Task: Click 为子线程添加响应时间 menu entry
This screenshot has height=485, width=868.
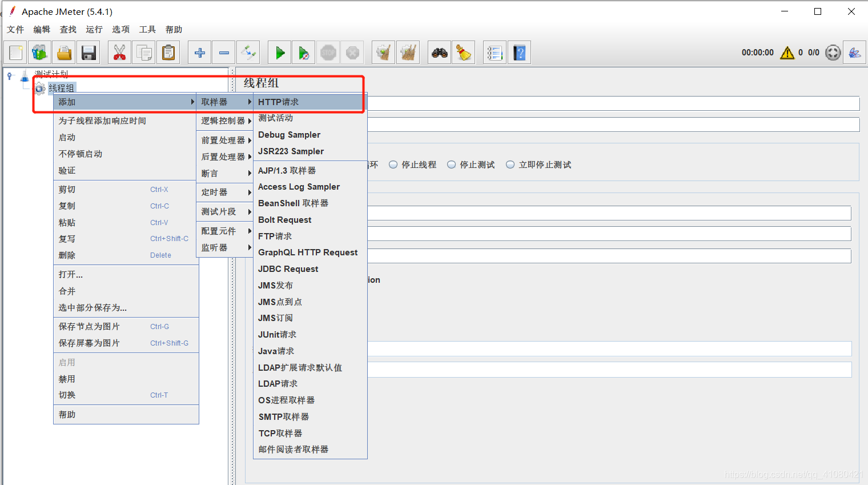Action: pyautogui.click(x=126, y=121)
